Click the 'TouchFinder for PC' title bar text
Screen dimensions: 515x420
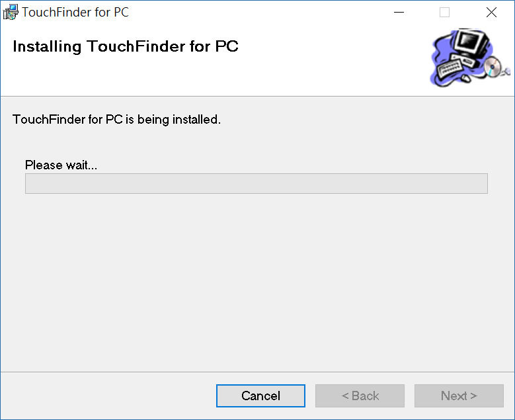click(75, 12)
